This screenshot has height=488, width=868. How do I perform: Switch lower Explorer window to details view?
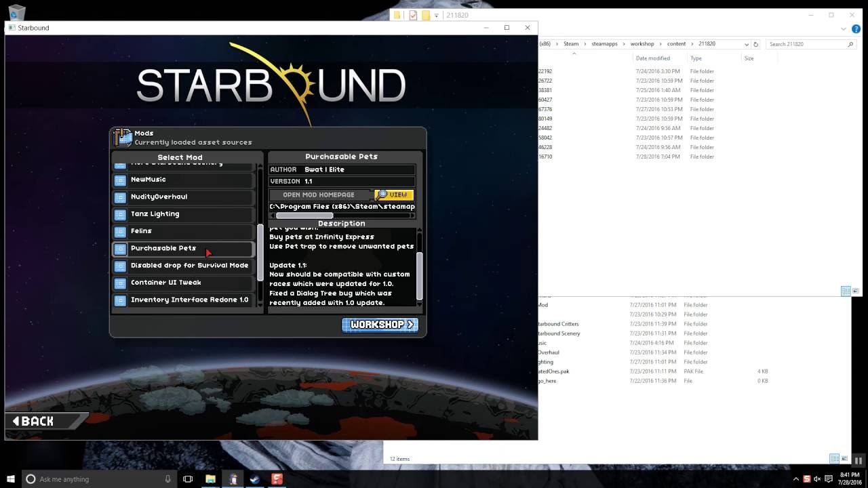point(835,459)
